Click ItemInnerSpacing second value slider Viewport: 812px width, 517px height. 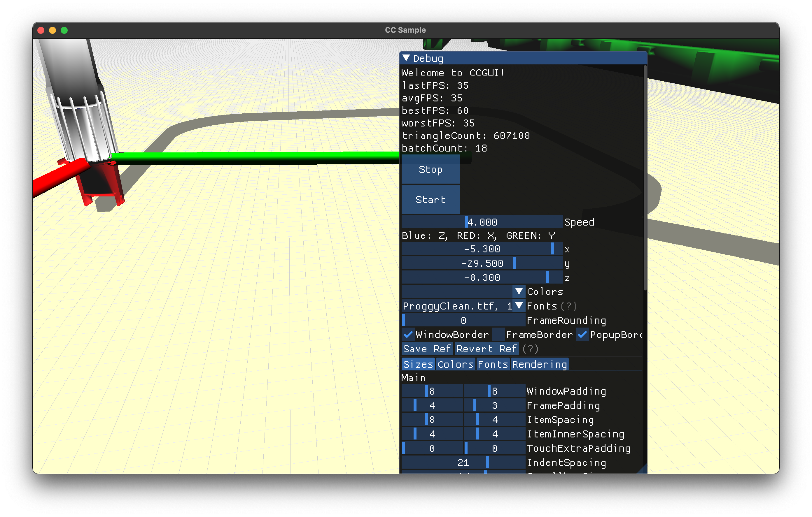click(494, 434)
